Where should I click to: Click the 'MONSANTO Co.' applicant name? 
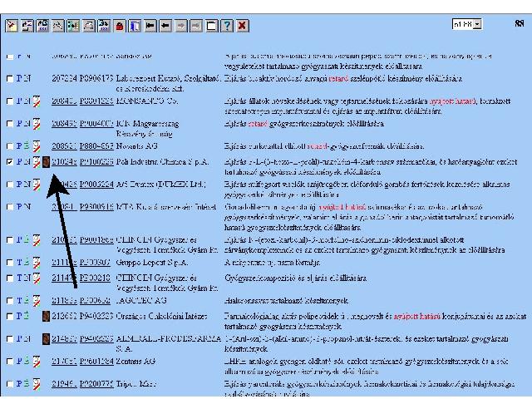(x=147, y=101)
